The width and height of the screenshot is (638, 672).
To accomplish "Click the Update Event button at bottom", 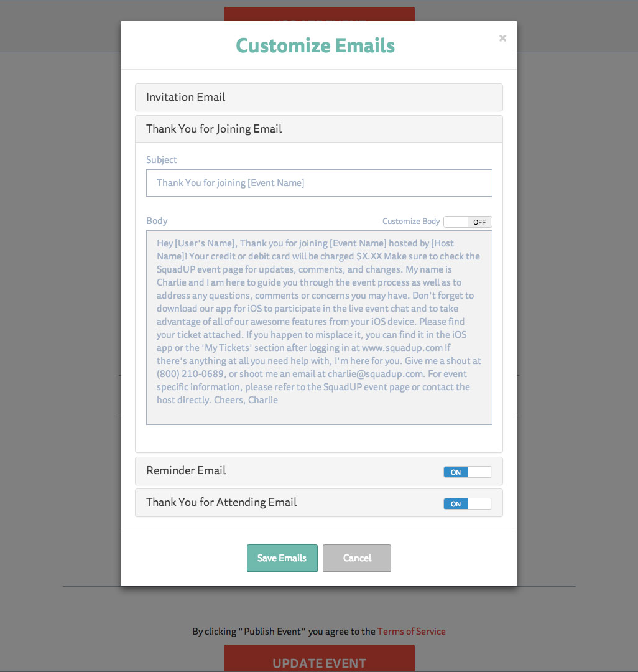I will coord(319,658).
